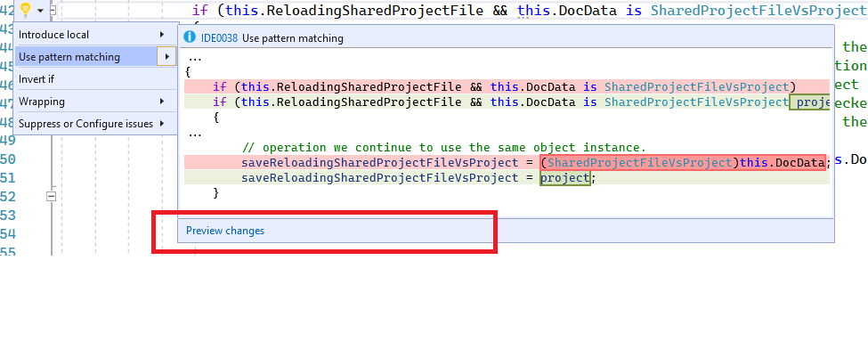868x350 pixels.
Task: Click the lightbulb quick actions icon
Action: pyautogui.click(x=25, y=10)
